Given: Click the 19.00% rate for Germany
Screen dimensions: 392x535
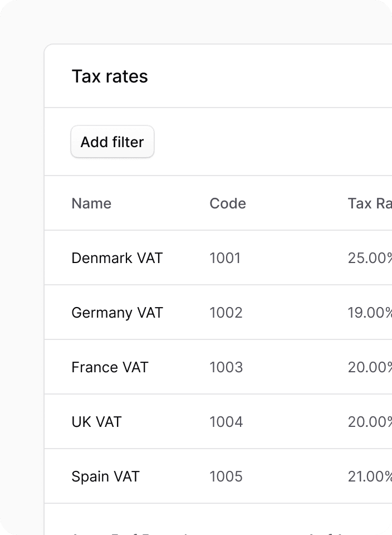Looking at the screenshot, I should click(370, 313).
